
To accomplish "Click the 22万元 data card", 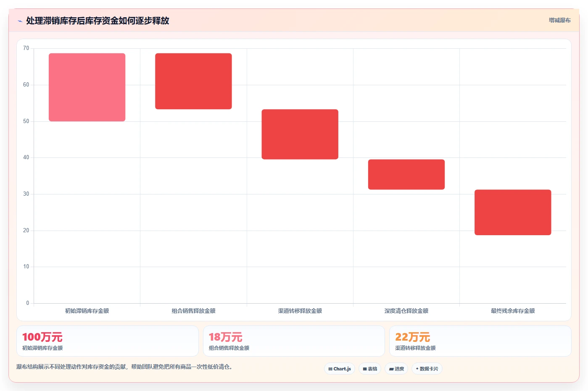I will [x=480, y=341].
